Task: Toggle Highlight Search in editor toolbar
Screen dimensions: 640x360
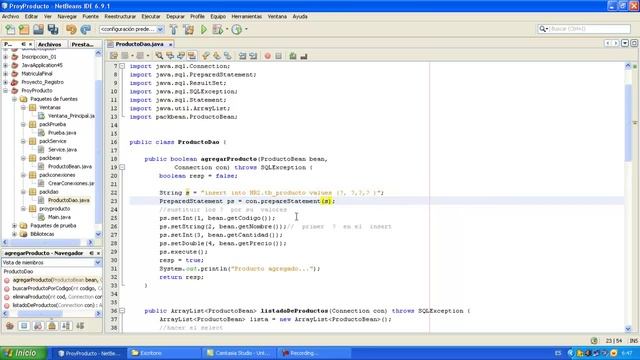Action: (191, 56)
